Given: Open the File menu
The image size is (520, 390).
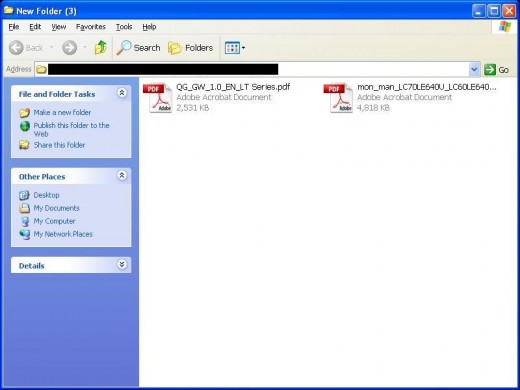Looking at the screenshot, I should tap(14, 27).
